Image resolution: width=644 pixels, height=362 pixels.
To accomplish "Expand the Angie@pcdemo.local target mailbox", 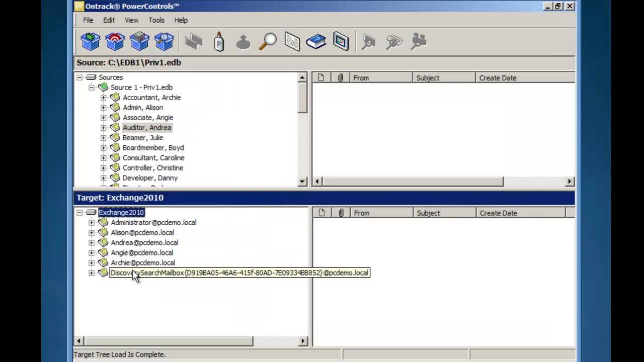I will pos(92,253).
